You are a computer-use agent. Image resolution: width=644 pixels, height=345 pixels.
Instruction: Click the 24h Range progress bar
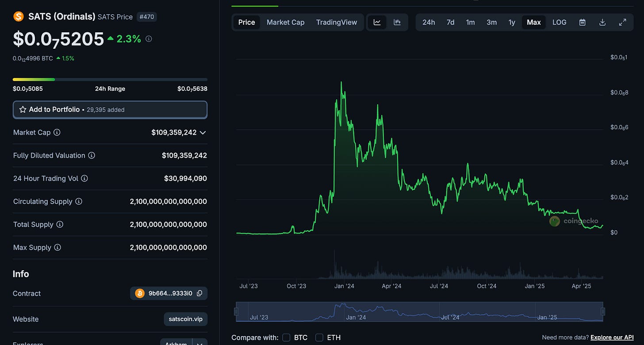pyautogui.click(x=110, y=80)
